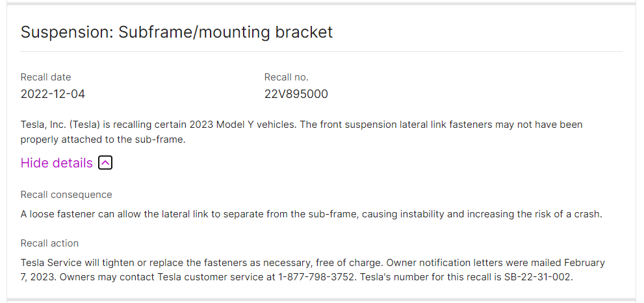This screenshot has height=303, width=644.
Task: Click the Recall no. label
Action: click(286, 77)
